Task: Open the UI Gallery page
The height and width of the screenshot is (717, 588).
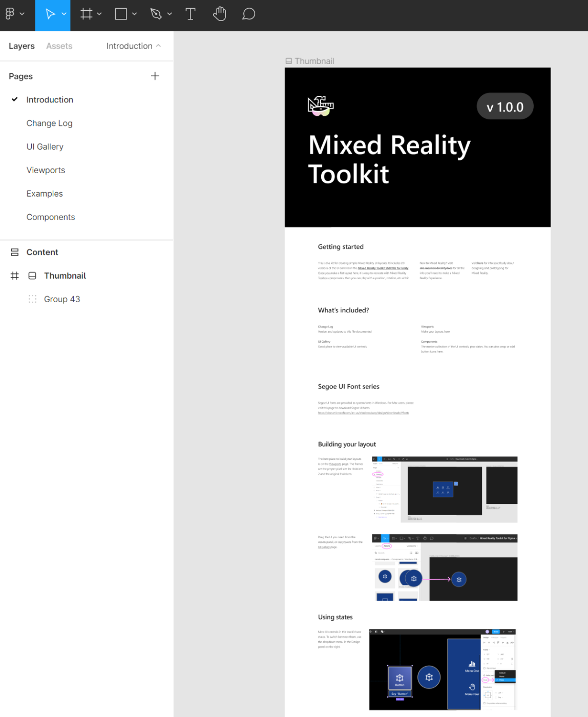Action: (x=45, y=147)
